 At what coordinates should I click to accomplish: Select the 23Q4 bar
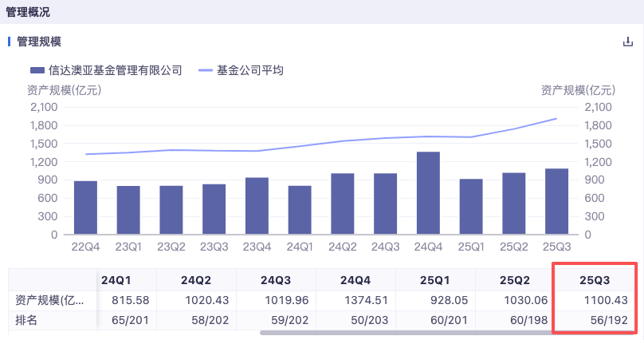point(257,206)
